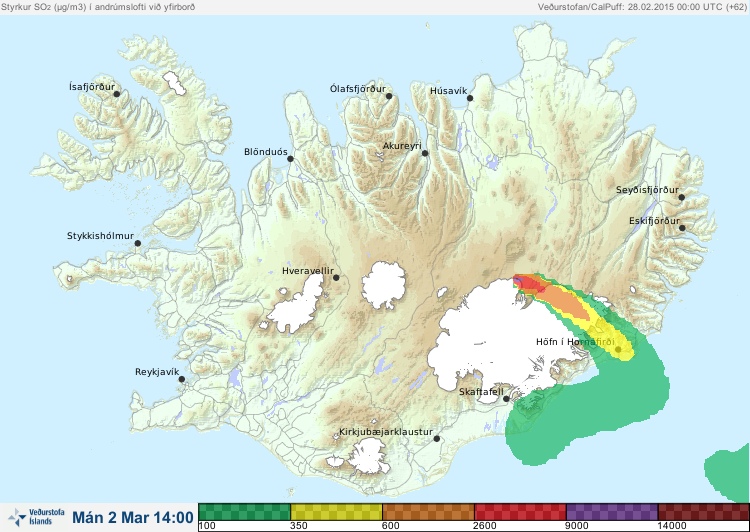
Task: Click the Reykjavík city marker dot
Action: pos(182,379)
